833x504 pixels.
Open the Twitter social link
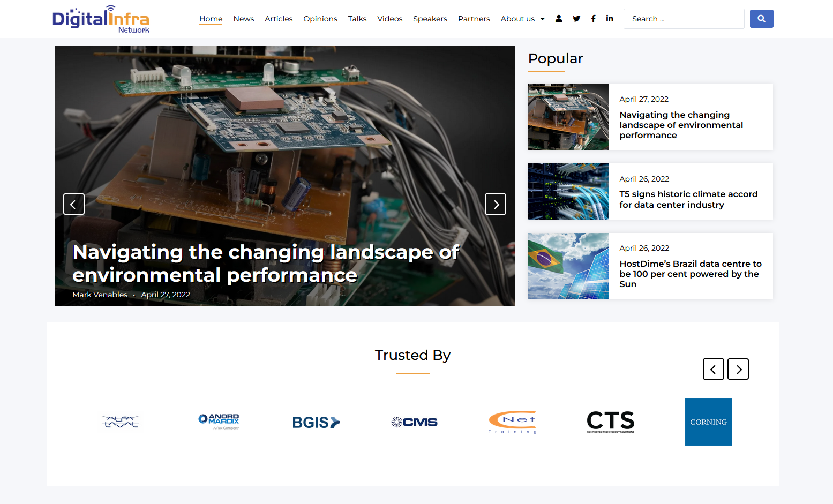click(576, 19)
